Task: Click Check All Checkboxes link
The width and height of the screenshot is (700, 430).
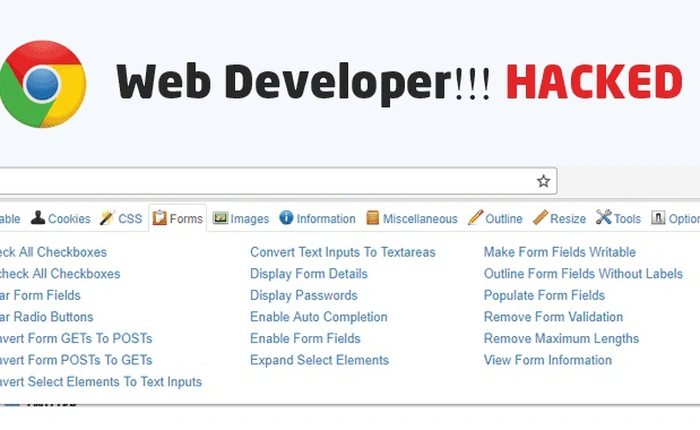Action: click(x=53, y=252)
